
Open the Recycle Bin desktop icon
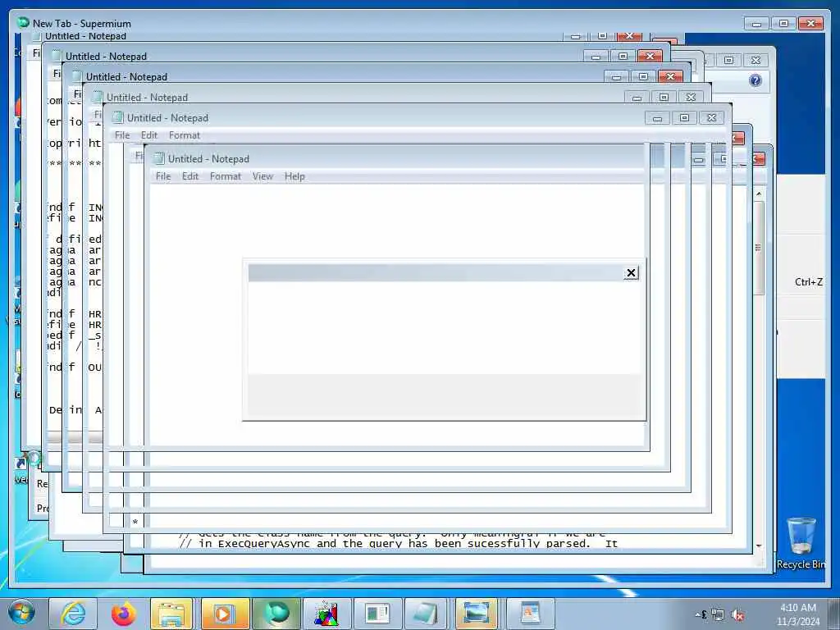click(801, 542)
